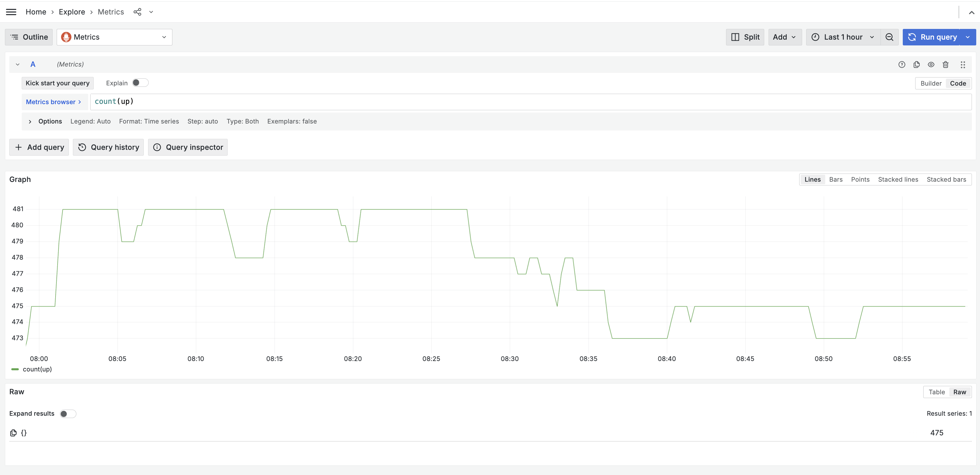980x475 pixels.
Task: Click the 08:30 time axis label
Action: point(509,359)
